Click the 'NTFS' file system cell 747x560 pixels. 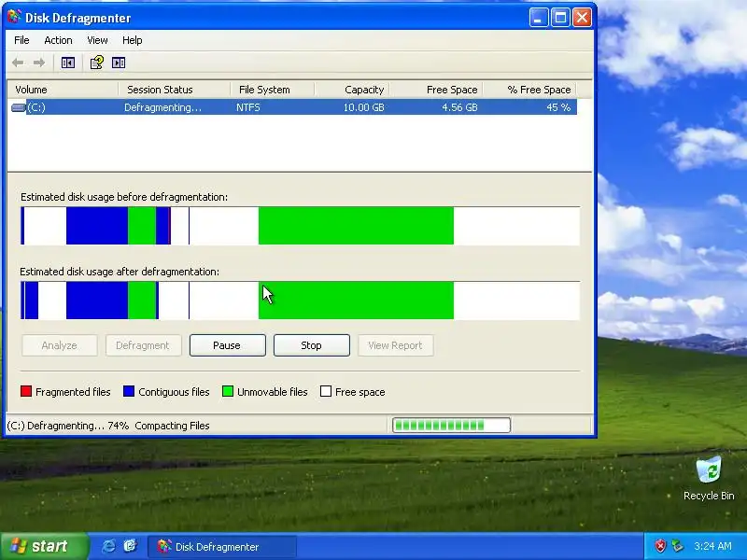pyautogui.click(x=248, y=107)
